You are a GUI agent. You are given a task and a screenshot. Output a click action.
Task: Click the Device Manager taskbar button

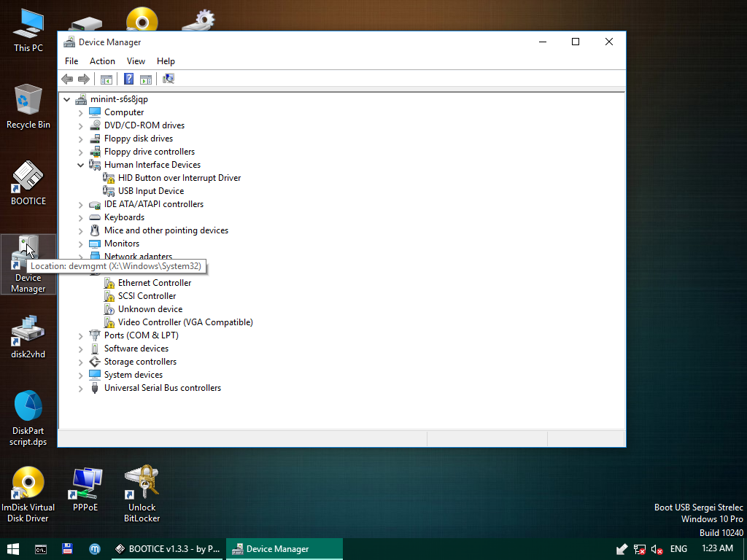tap(285, 549)
